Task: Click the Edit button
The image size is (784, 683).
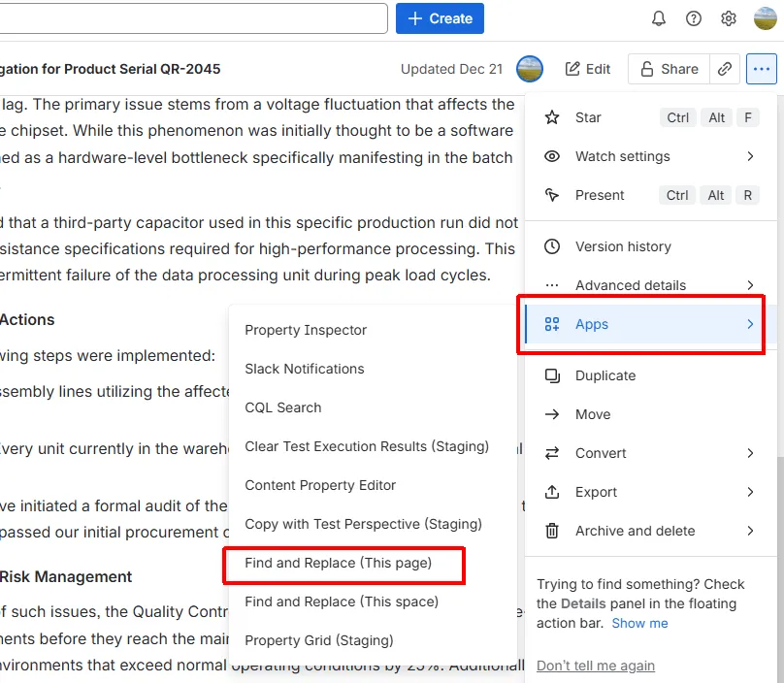Action: point(588,69)
